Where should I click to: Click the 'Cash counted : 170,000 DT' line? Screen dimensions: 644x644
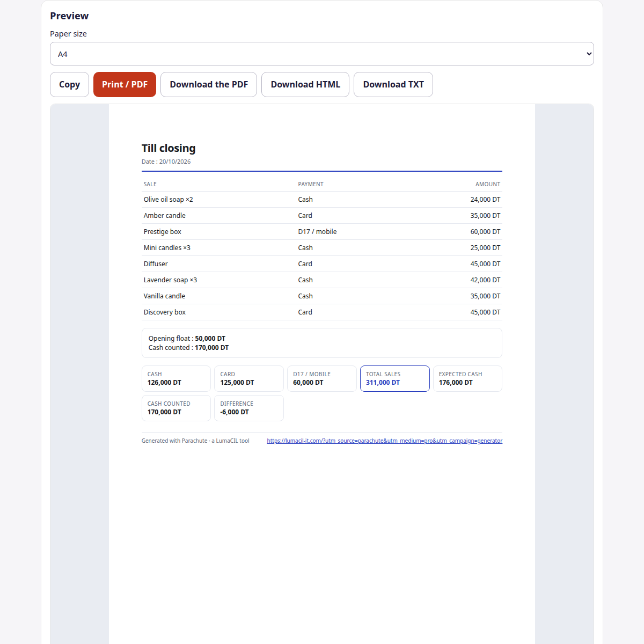188,348
